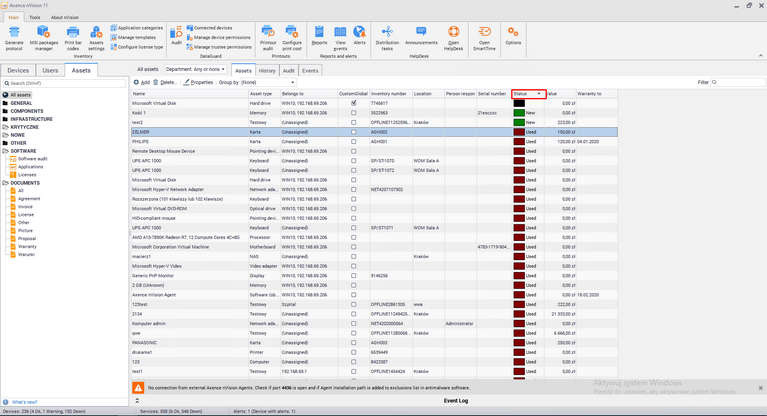
Task: Open the Distribution tasks tool
Action: [387, 33]
